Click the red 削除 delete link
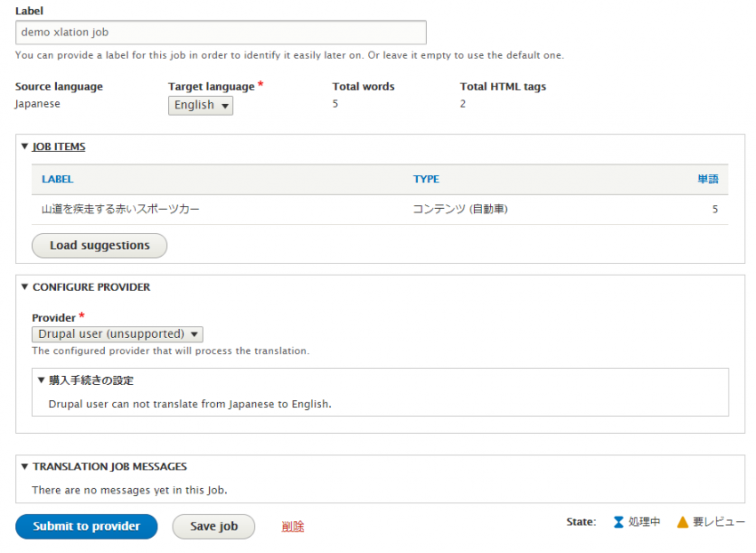This screenshot has height=553, width=756. (293, 526)
